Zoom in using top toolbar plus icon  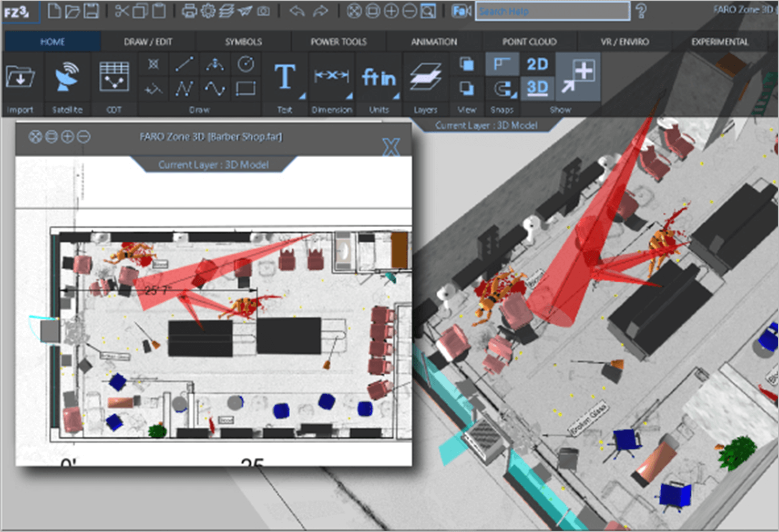391,11
